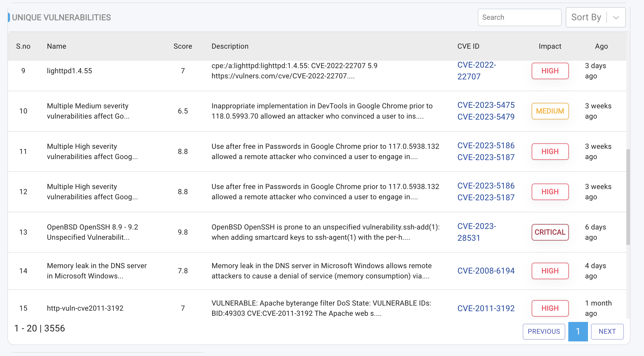644x356 pixels.
Task: Select the http-vuln-cve2011-3192 row name
Action: pos(85,308)
